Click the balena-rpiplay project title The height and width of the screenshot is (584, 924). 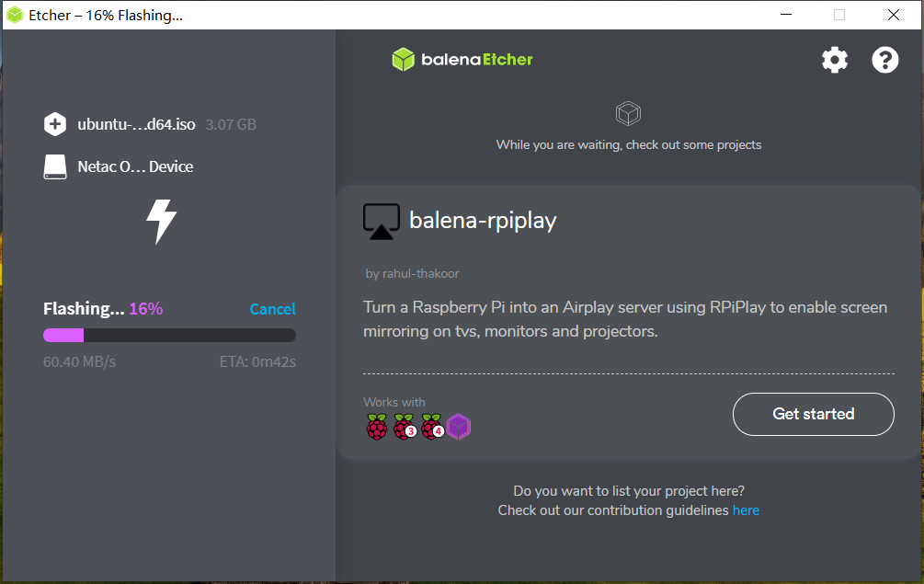click(x=483, y=221)
